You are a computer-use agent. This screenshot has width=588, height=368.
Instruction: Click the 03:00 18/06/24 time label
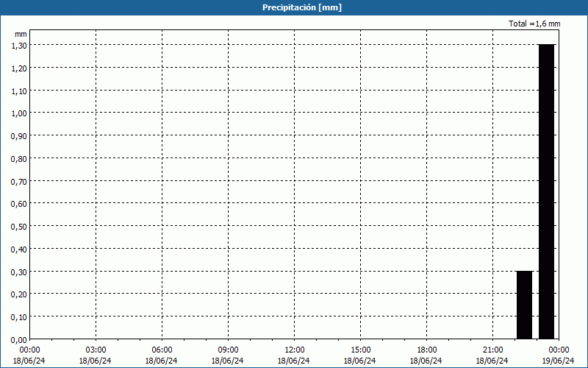click(x=96, y=355)
